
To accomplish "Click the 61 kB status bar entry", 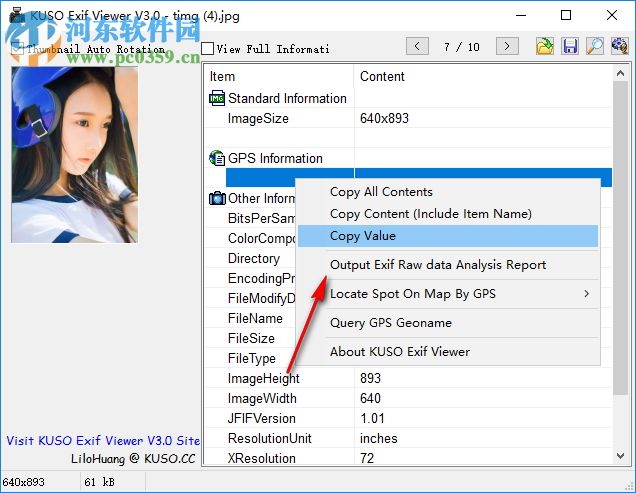I will tap(99, 482).
